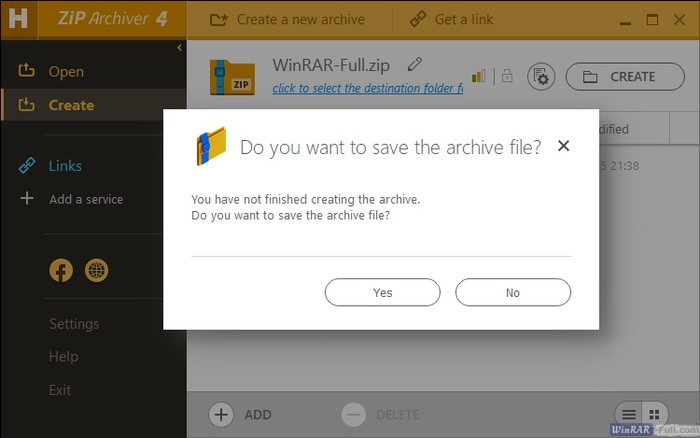Select Open in the sidebar
This screenshot has width=700, height=438.
[66, 72]
